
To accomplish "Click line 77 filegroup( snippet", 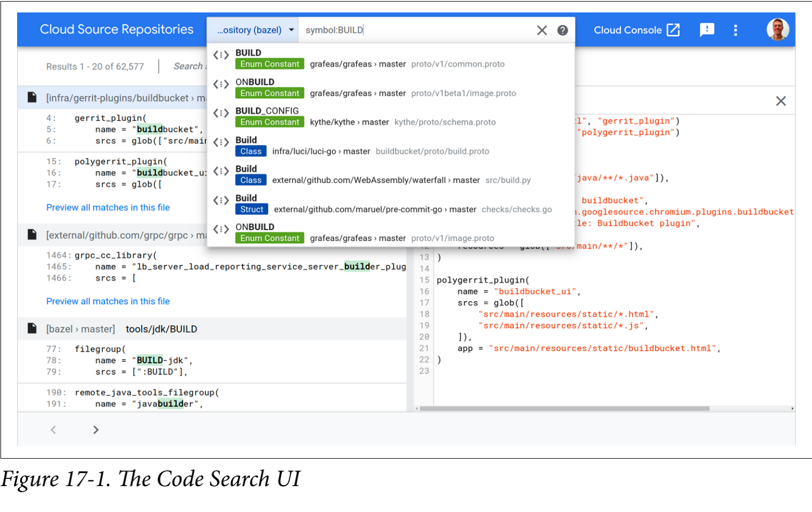I will [x=100, y=349].
